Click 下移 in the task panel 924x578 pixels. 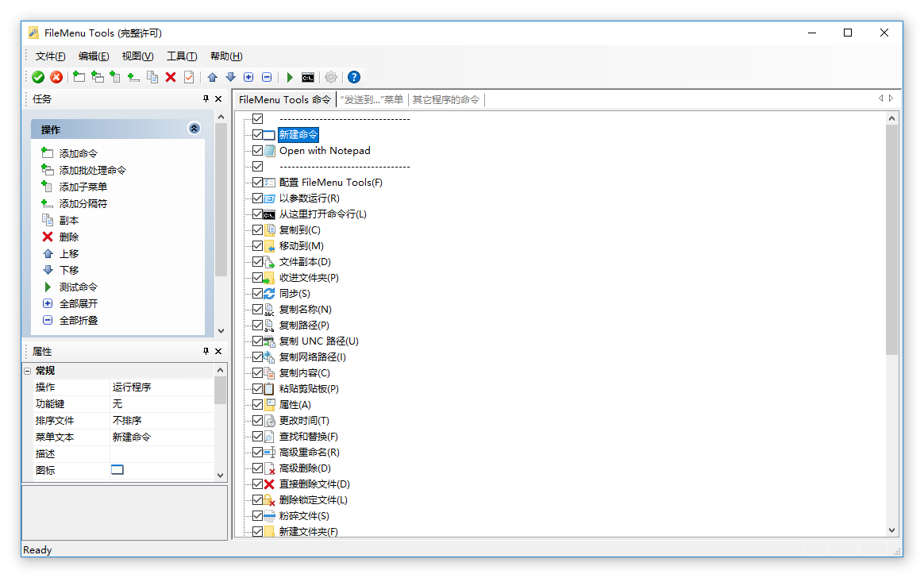pos(69,271)
